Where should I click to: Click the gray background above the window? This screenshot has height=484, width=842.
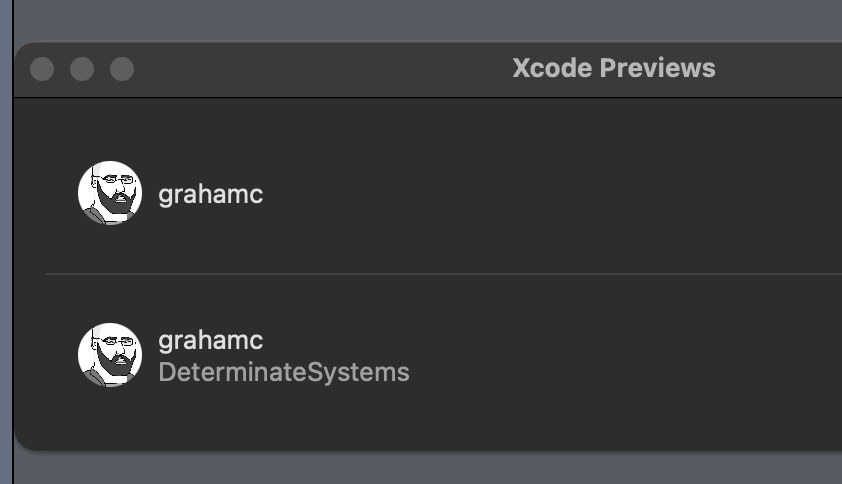point(400,20)
